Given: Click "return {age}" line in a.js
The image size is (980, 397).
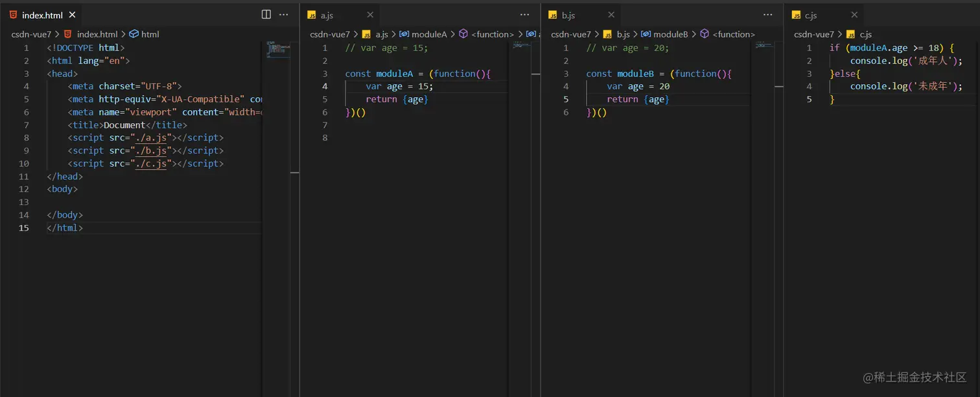Looking at the screenshot, I should [x=397, y=99].
